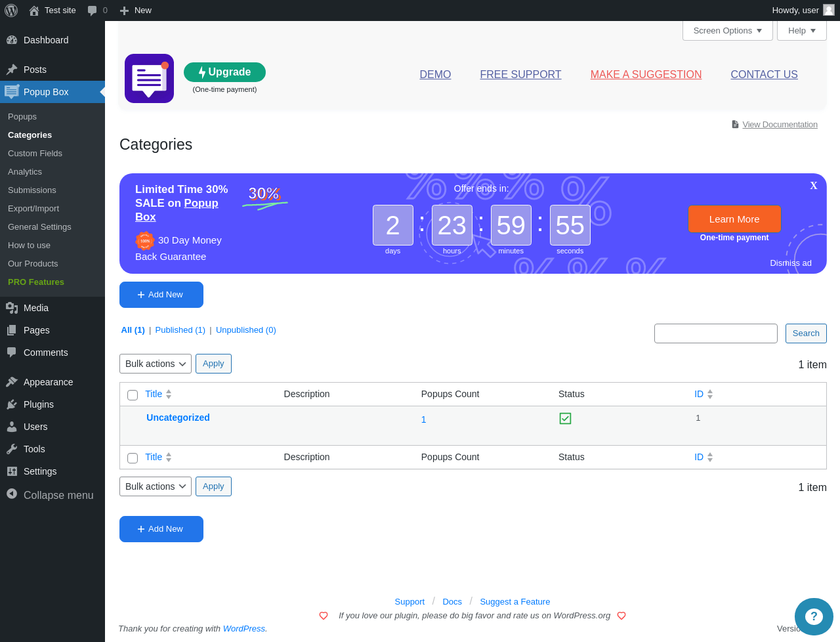Viewport: 840px width, 642px height.
Task: Open Export/Import submenu item
Action: (x=33, y=209)
